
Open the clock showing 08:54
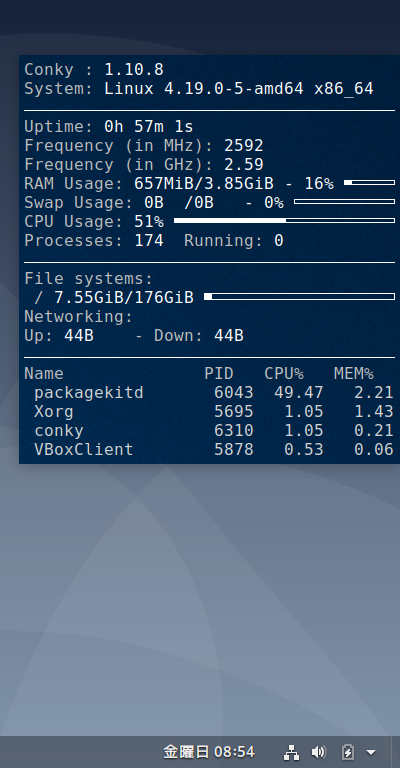[209, 752]
